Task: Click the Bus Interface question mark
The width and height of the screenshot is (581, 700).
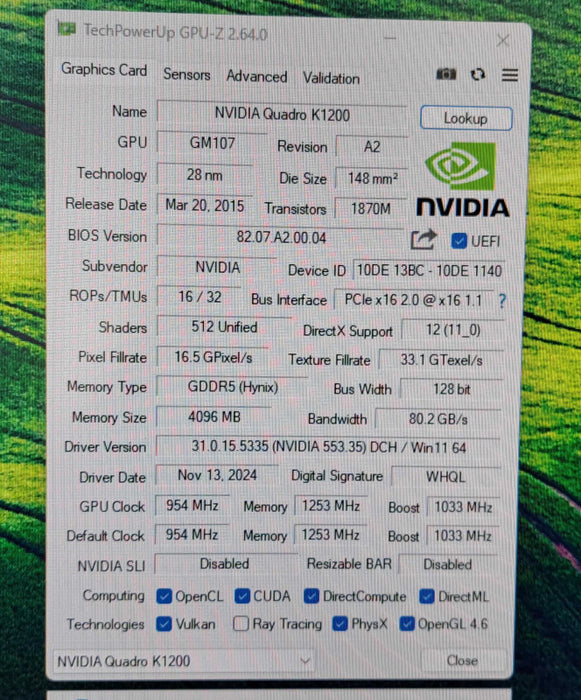Action: pyautogui.click(x=502, y=301)
